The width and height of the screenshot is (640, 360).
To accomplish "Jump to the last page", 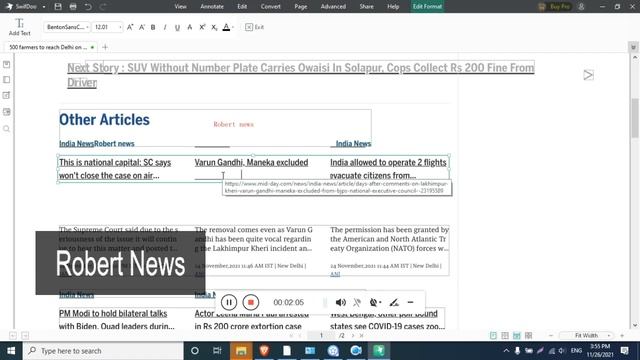I will tap(361, 336).
